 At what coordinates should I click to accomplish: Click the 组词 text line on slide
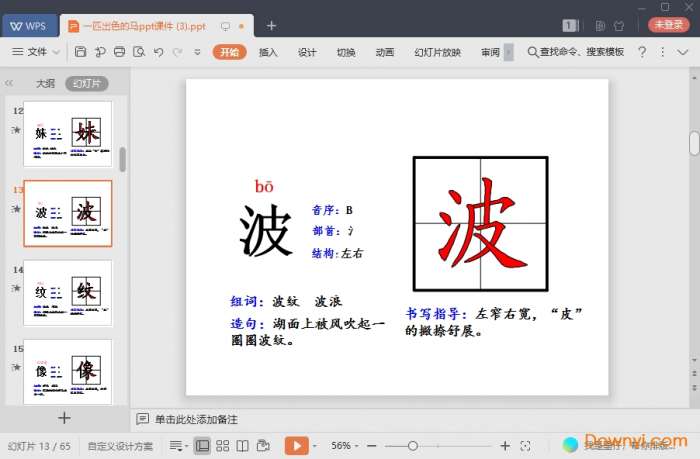pyautogui.click(x=286, y=301)
